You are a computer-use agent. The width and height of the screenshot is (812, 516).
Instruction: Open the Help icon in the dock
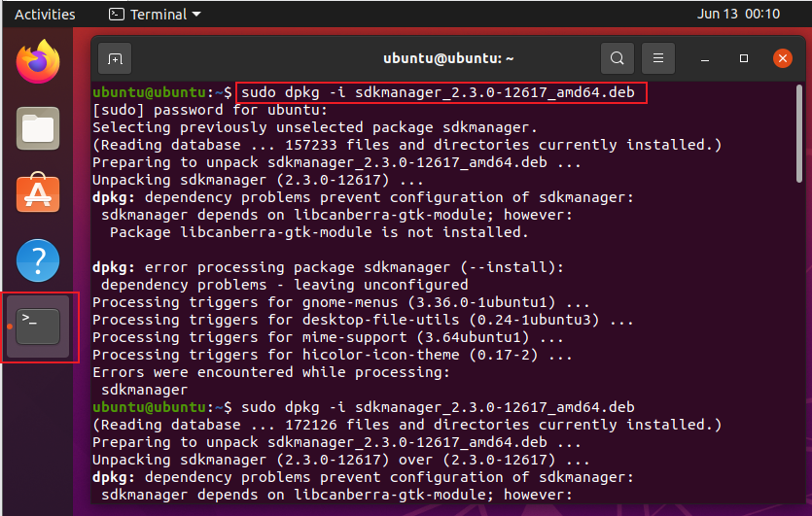coord(38,260)
